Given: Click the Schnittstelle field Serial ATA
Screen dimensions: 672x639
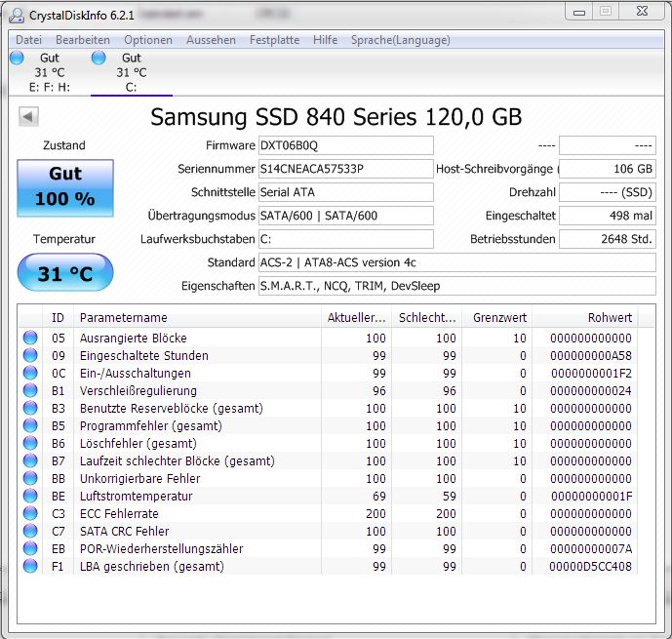Looking at the screenshot, I should (346, 192).
